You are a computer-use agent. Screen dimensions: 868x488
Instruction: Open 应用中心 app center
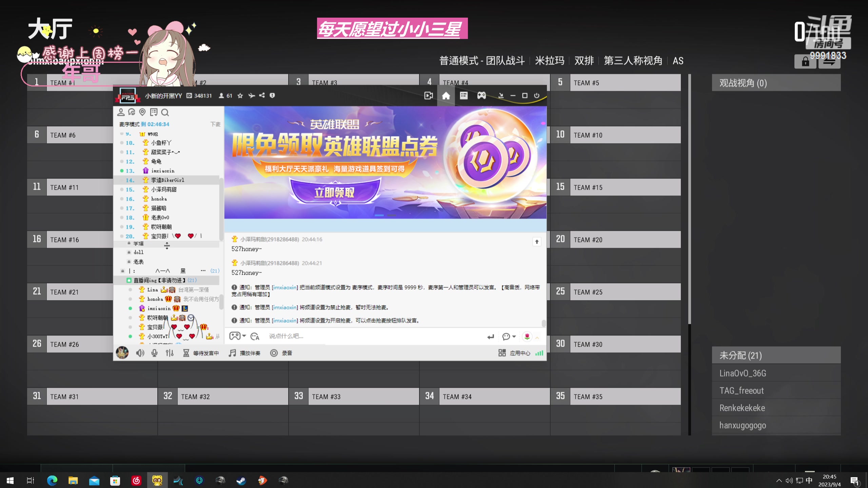click(515, 353)
